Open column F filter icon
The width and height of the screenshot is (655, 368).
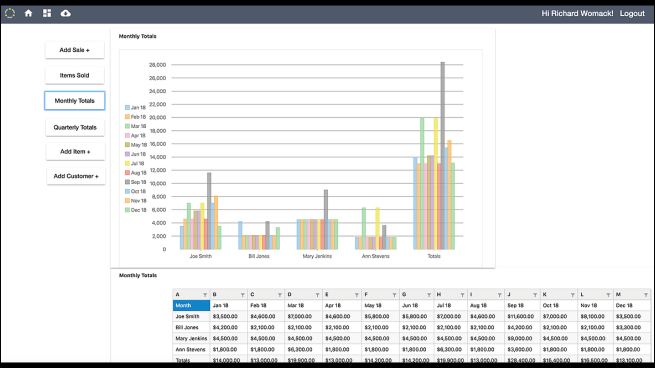[x=394, y=295]
